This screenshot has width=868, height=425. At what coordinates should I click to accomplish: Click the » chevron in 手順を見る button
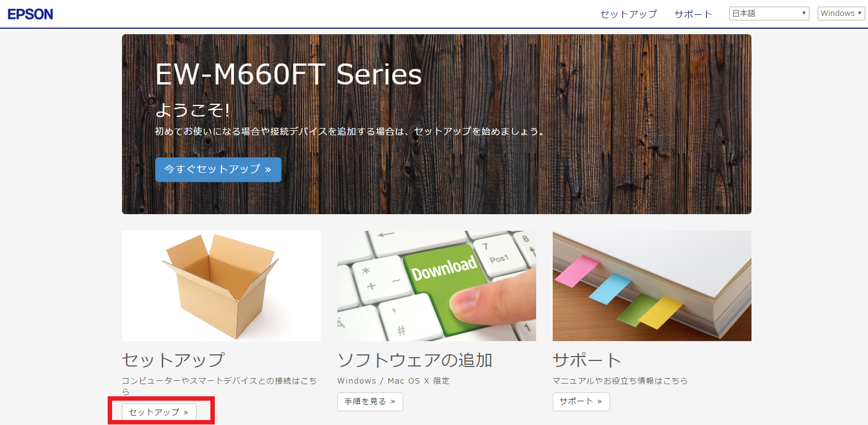click(393, 402)
